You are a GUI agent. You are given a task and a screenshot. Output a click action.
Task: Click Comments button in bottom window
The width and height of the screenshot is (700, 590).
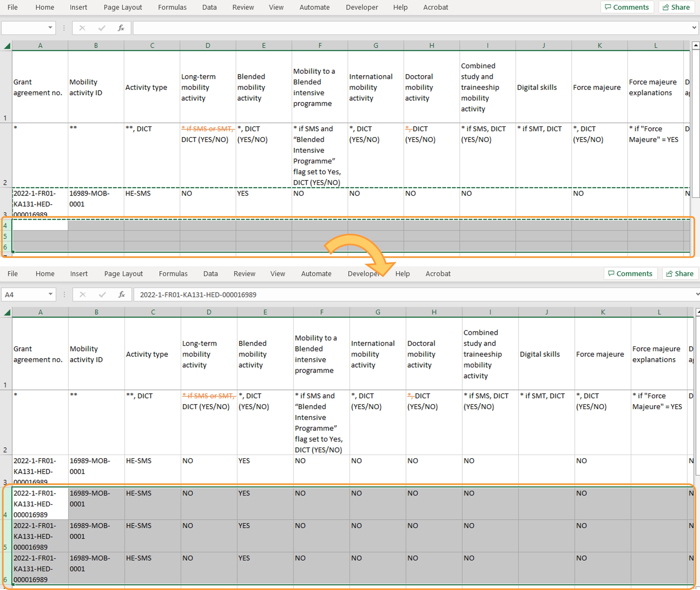tap(630, 274)
